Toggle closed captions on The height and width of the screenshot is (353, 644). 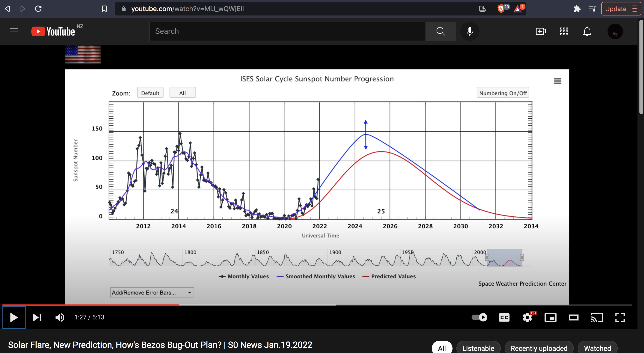pos(504,317)
